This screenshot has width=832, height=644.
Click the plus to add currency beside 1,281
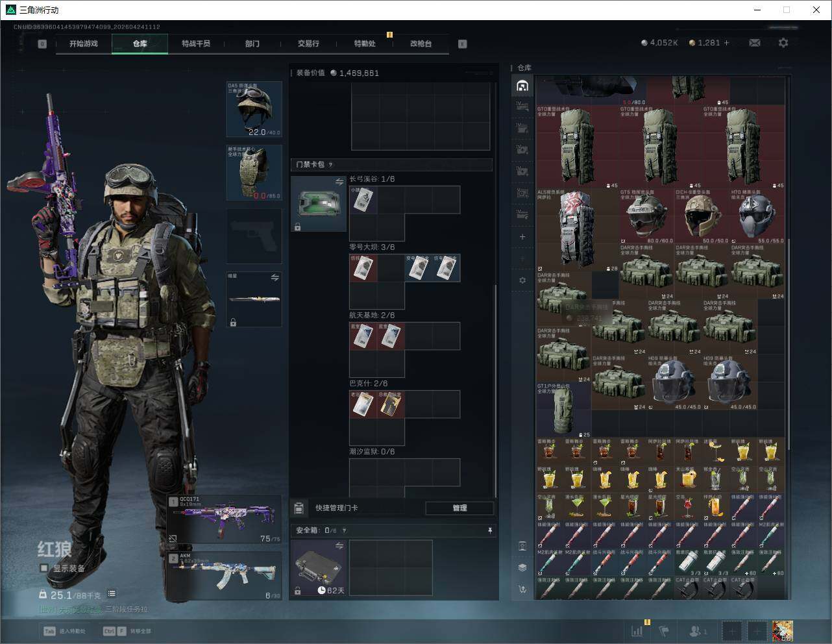tap(727, 43)
